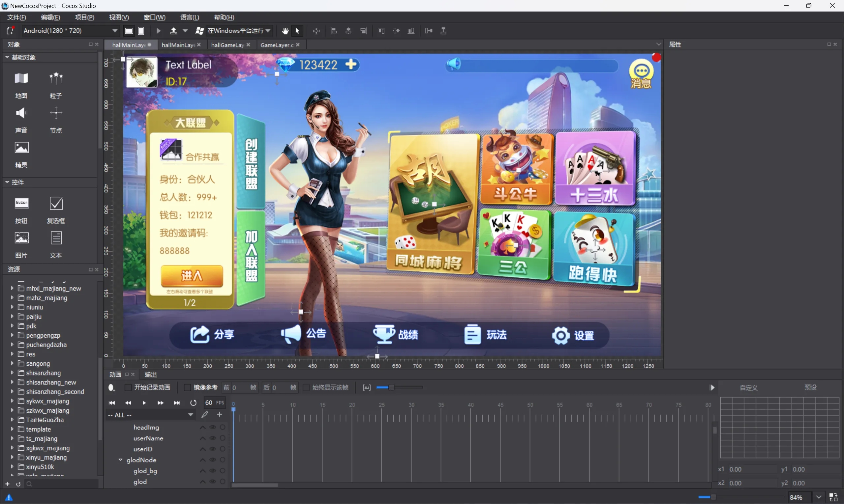The image size is (844, 504).
Task: Collapse the 基础对象 section
Action: [7, 57]
